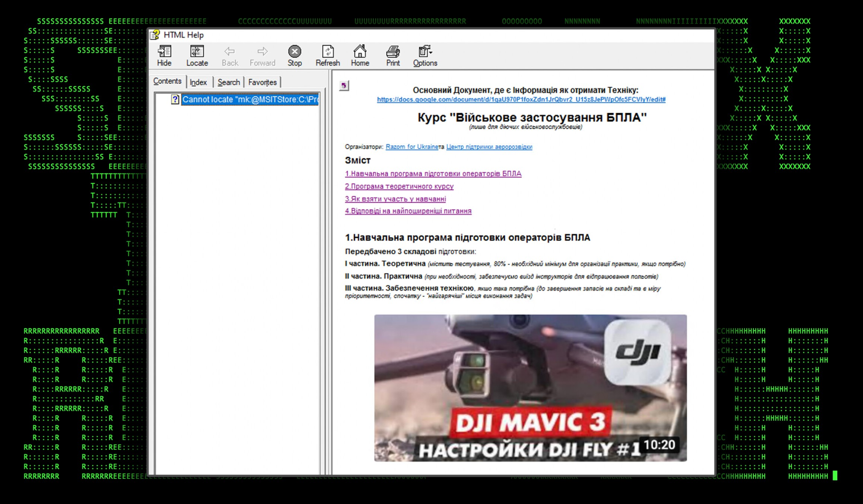Select the Contents tab

pyautogui.click(x=167, y=81)
